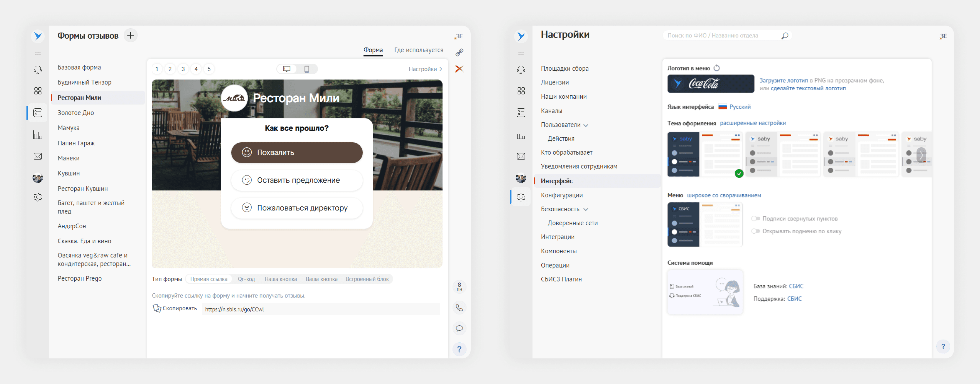The width and height of the screenshot is (980, 384).
Task: Click the reset icon next to Логотип в меню
Action: [x=717, y=68]
